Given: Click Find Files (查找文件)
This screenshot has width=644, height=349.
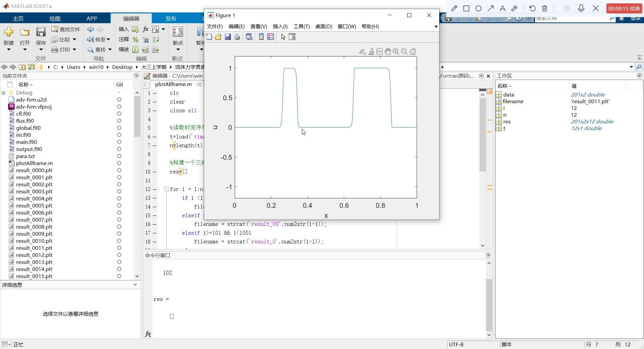Looking at the screenshot, I should tap(66, 29).
